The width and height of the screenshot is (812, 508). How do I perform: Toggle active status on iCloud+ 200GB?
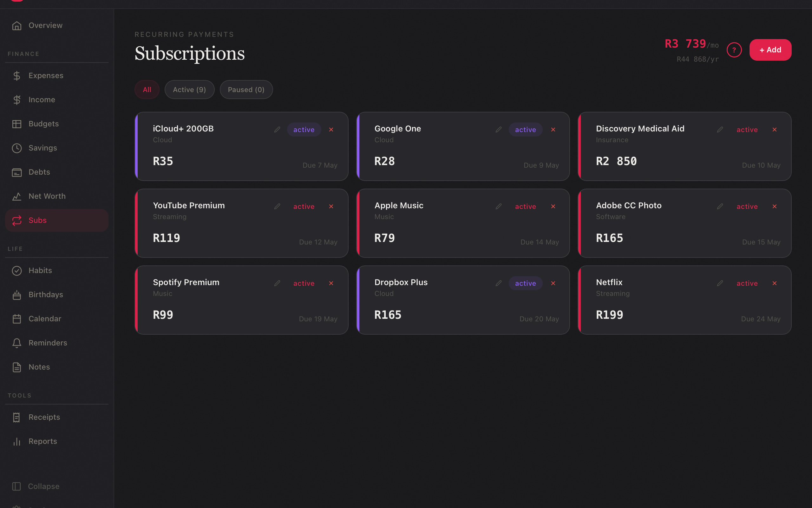[304, 130]
